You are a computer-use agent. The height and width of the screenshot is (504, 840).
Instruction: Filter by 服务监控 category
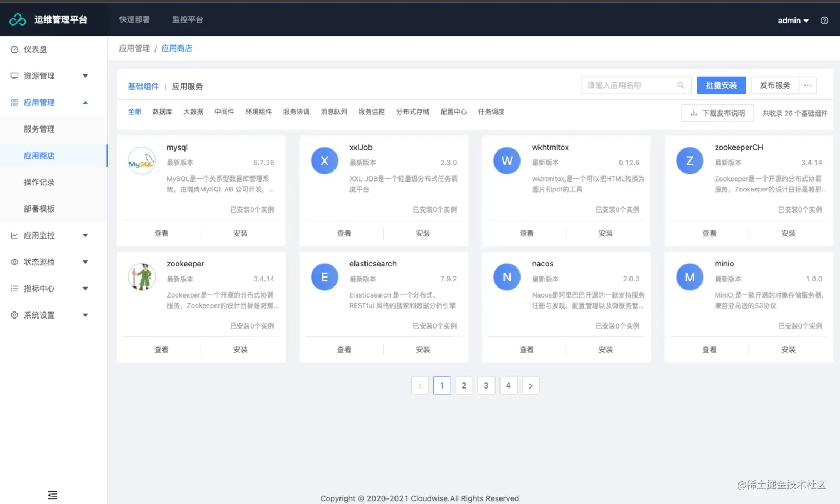pyautogui.click(x=372, y=112)
